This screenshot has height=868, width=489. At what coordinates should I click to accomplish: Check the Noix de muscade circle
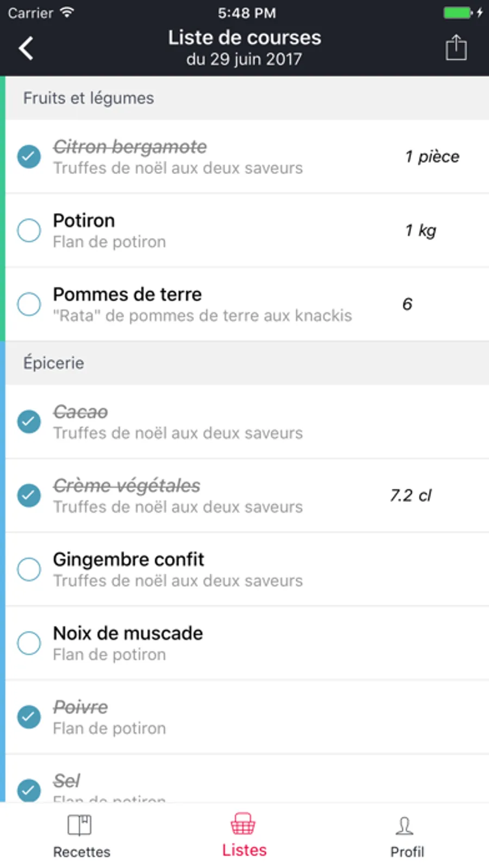pyautogui.click(x=29, y=643)
